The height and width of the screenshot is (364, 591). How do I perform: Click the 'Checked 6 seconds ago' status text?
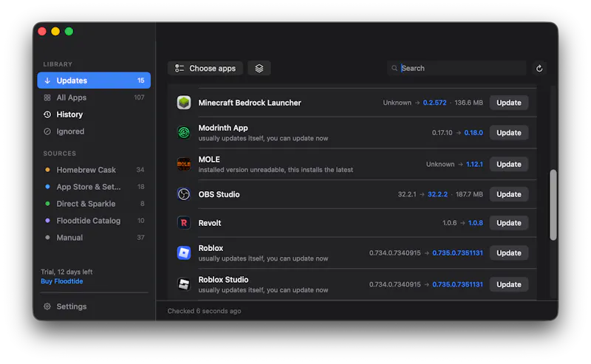coord(205,311)
